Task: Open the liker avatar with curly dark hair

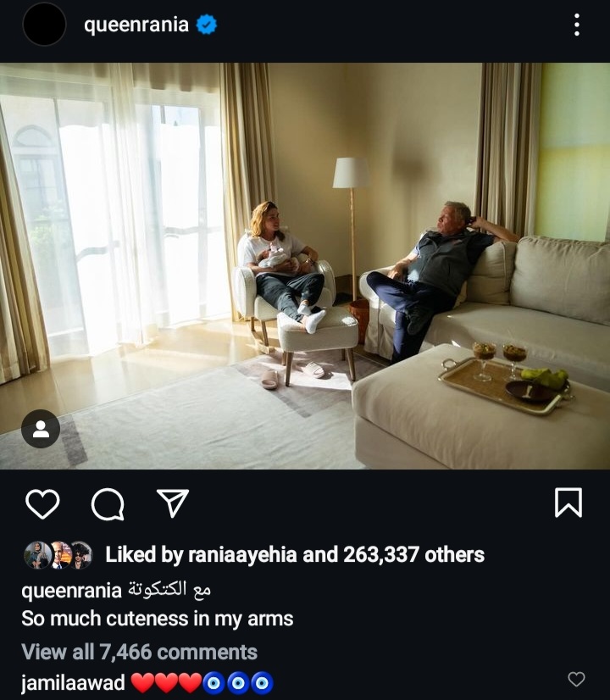Action: coord(80,555)
